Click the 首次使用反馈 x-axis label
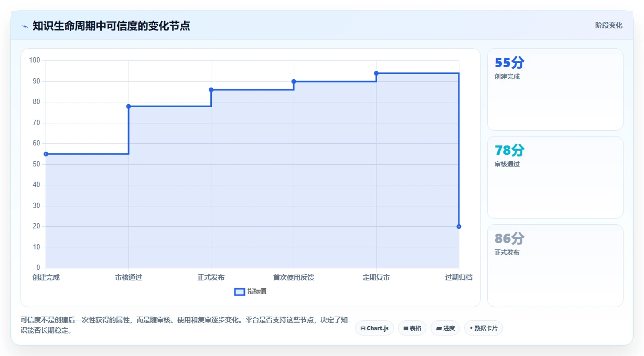This screenshot has width=644, height=356. click(x=294, y=277)
